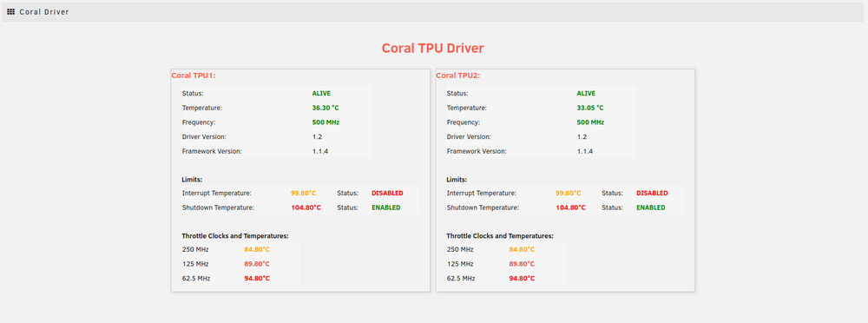Click TPU2 Driver Version label
This screenshot has height=323, width=868.
click(x=470, y=137)
